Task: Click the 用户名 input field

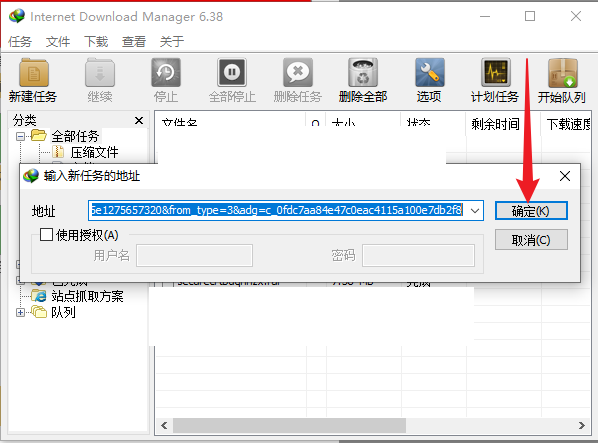Action: (x=195, y=255)
